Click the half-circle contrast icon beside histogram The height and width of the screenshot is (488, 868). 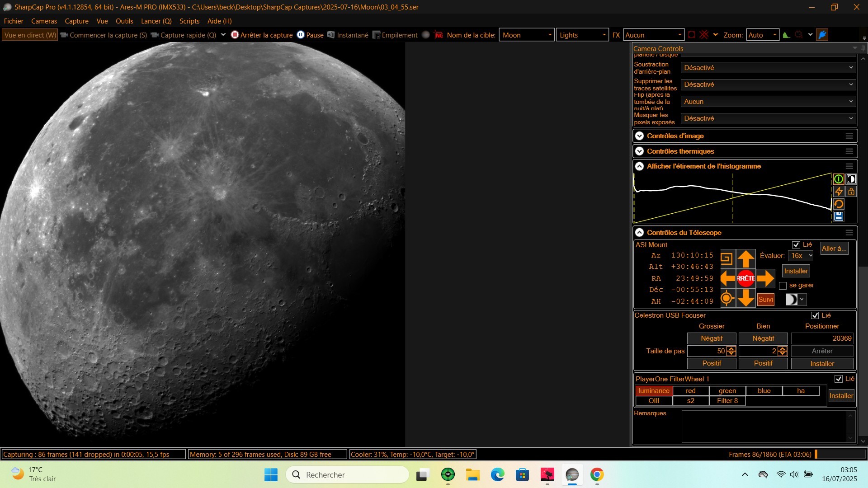(x=851, y=179)
